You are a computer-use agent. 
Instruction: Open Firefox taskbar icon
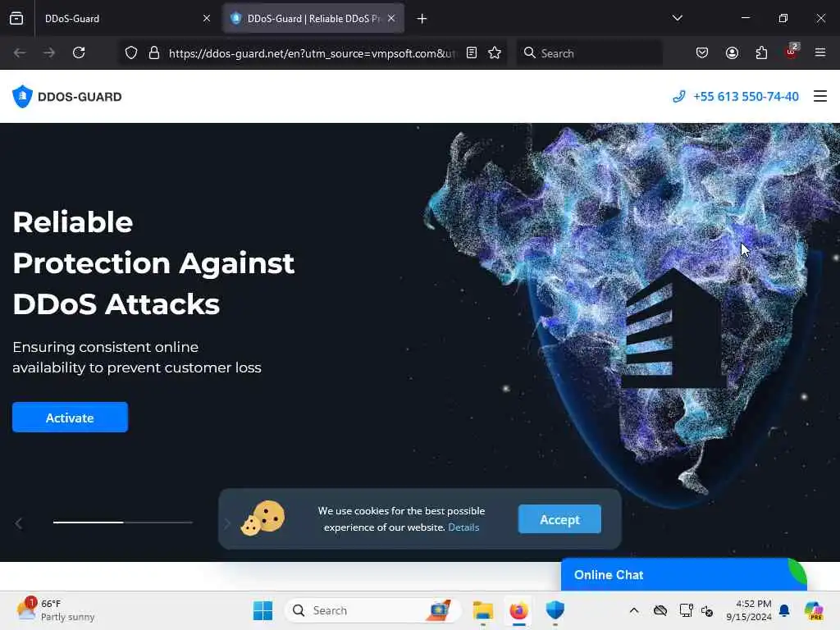[x=518, y=610]
